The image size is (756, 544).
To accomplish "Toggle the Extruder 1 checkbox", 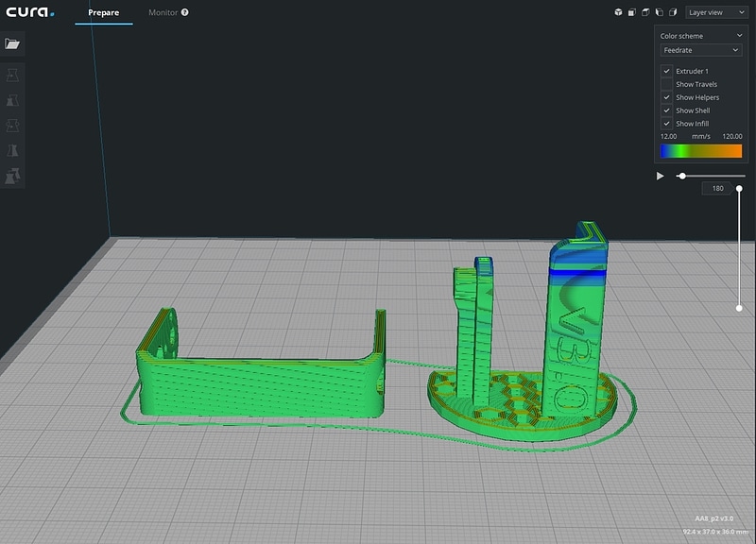I will point(666,71).
